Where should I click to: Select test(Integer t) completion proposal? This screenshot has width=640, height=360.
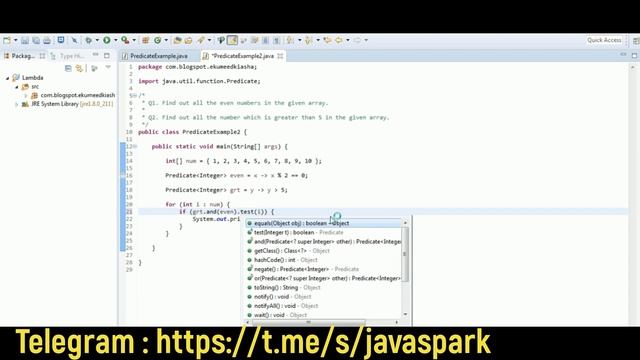coord(324,233)
